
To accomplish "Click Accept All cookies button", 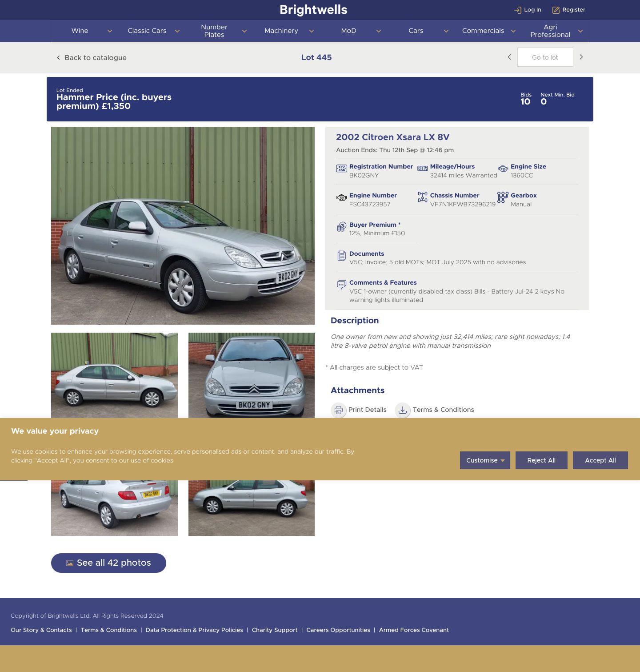I will [x=600, y=460].
